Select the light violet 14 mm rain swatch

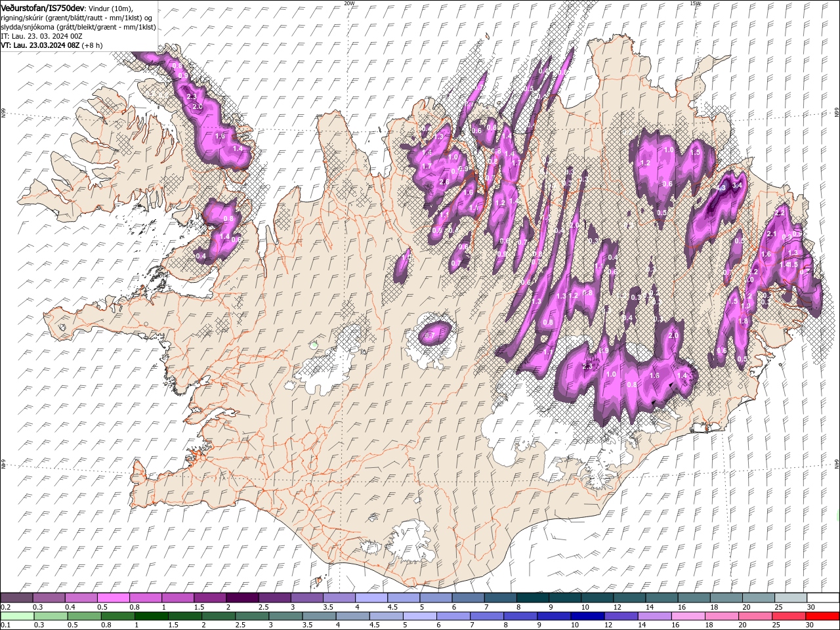[655, 616]
